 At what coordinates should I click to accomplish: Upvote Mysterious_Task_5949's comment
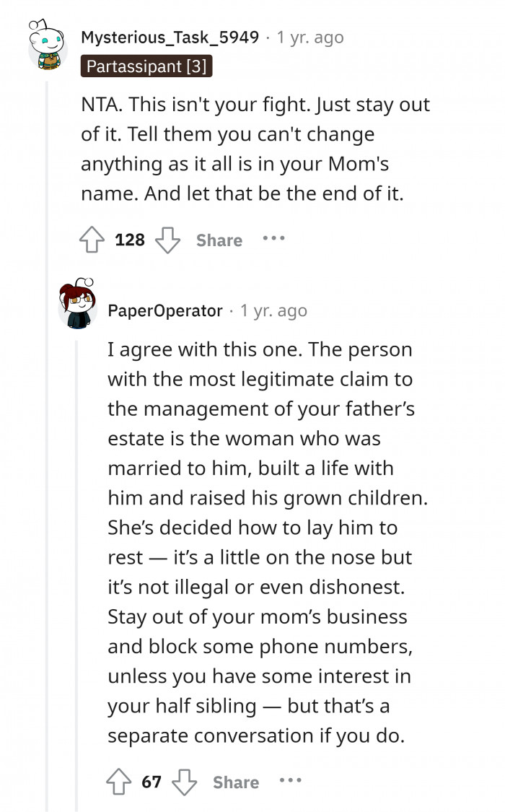click(x=91, y=239)
